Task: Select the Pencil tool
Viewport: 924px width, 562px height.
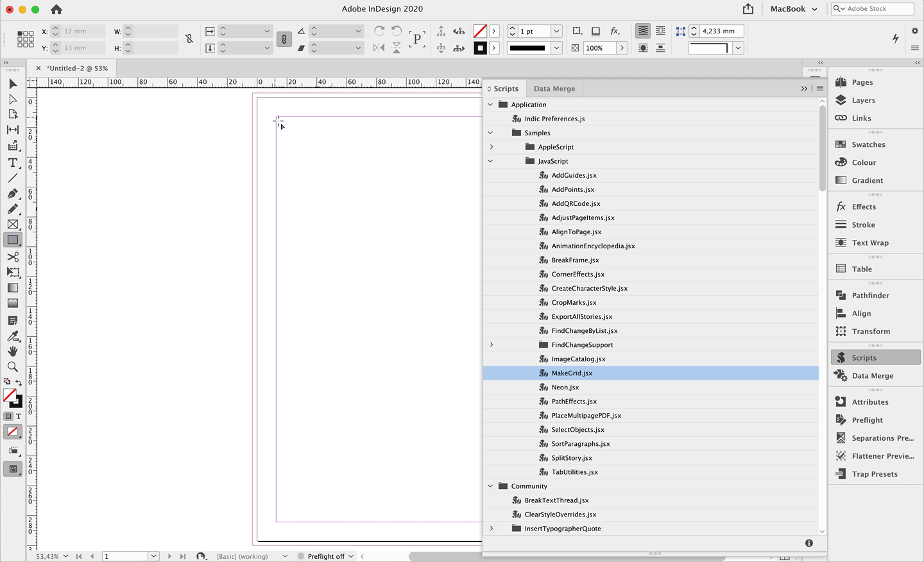Action: (13, 209)
